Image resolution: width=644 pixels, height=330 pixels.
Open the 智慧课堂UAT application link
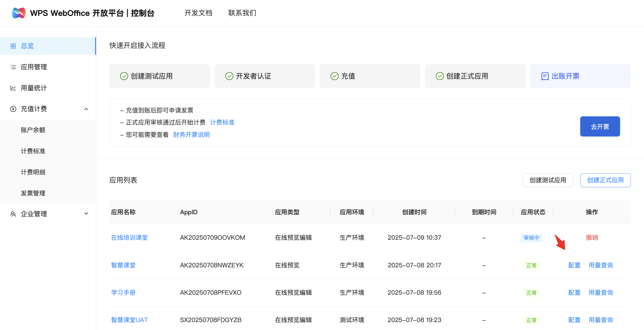pos(129,320)
